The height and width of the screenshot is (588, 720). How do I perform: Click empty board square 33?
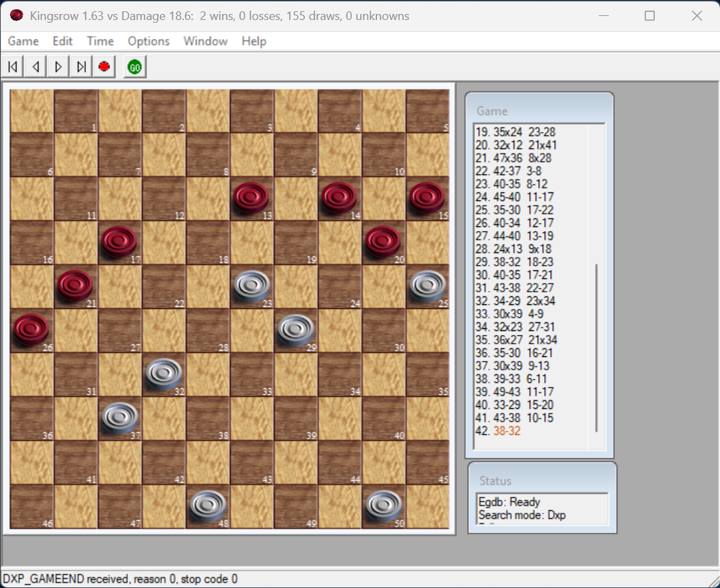[252, 374]
